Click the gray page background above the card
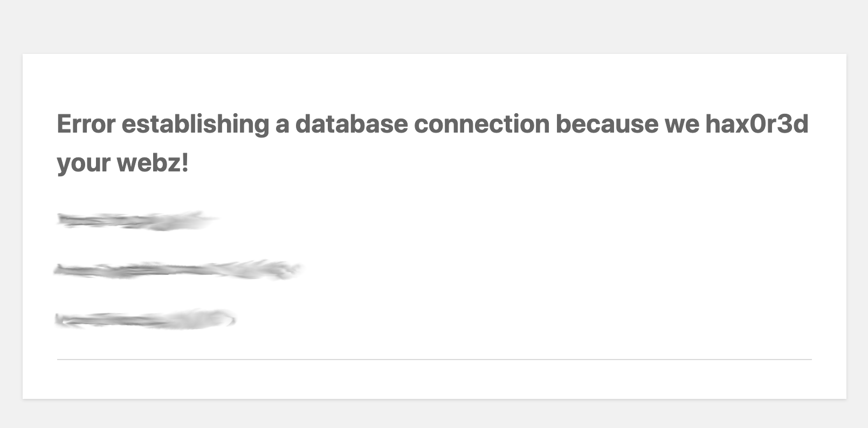Viewport: 868px width, 428px height. point(434,27)
